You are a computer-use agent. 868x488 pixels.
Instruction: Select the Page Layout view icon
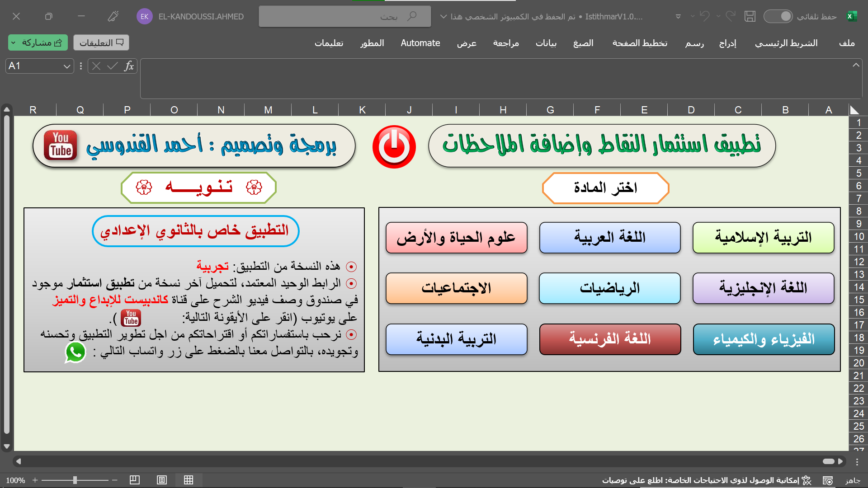click(x=162, y=480)
